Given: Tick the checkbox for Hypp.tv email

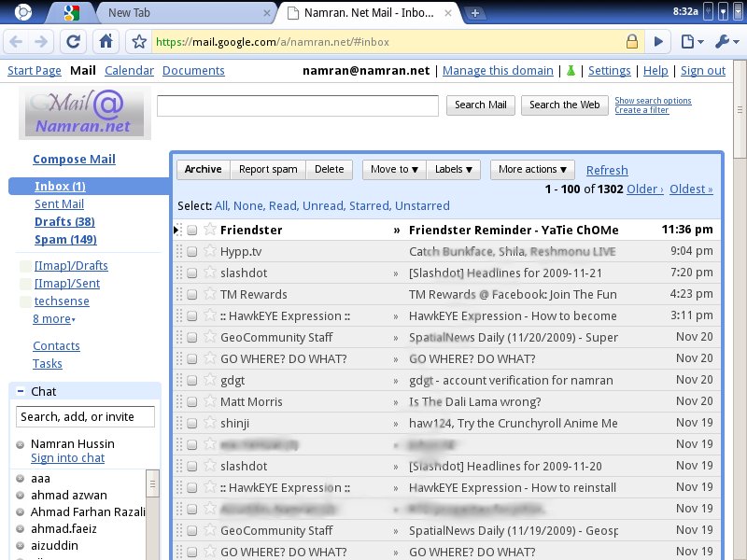Looking at the screenshot, I should coord(191,251).
